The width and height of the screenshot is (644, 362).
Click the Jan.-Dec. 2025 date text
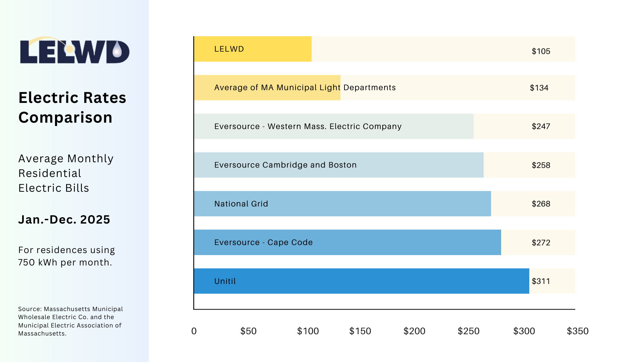(x=64, y=220)
